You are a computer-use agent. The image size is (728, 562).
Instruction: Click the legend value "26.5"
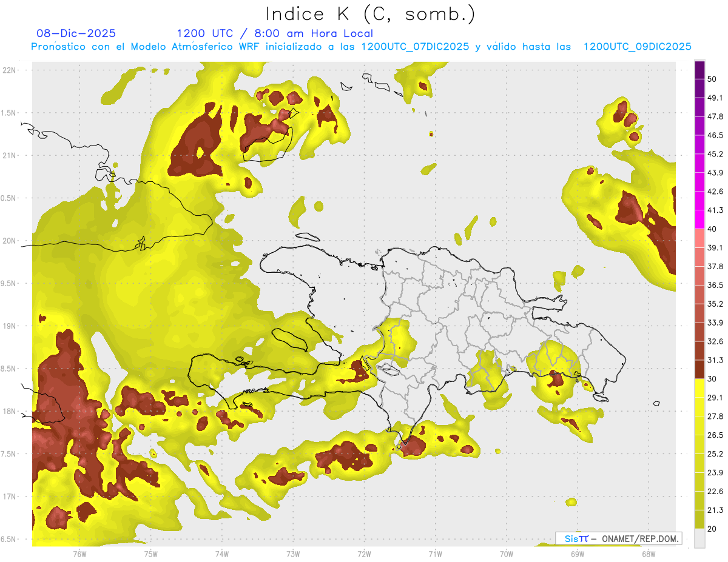click(x=715, y=435)
